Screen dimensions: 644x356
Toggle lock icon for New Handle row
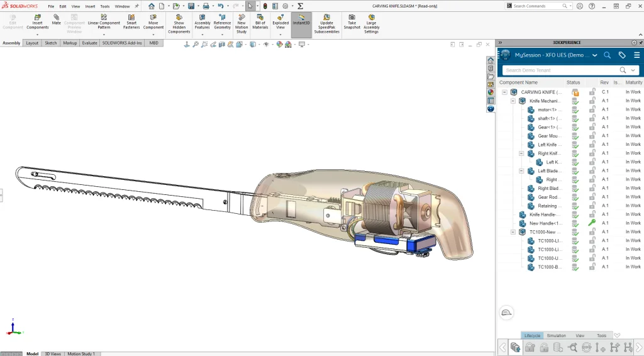coord(592,223)
